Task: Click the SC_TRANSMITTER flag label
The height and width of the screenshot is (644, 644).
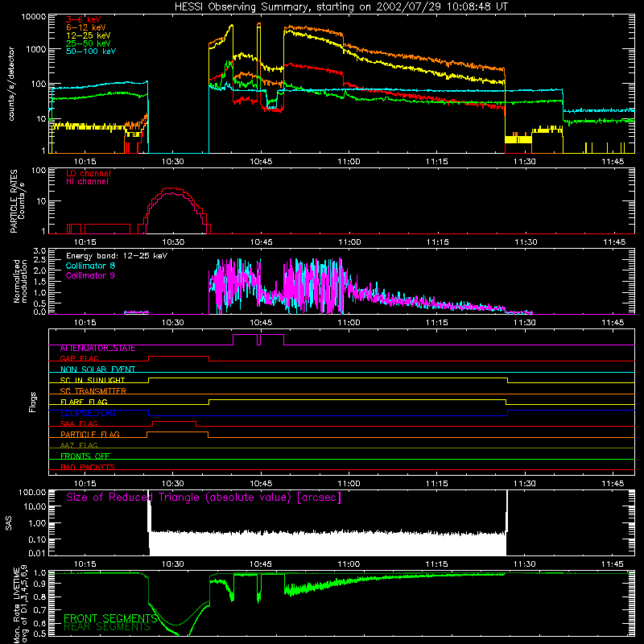Action: pos(93,391)
